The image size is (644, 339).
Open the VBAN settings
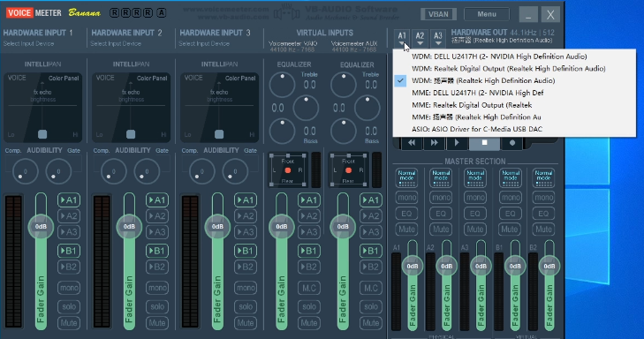click(x=438, y=14)
